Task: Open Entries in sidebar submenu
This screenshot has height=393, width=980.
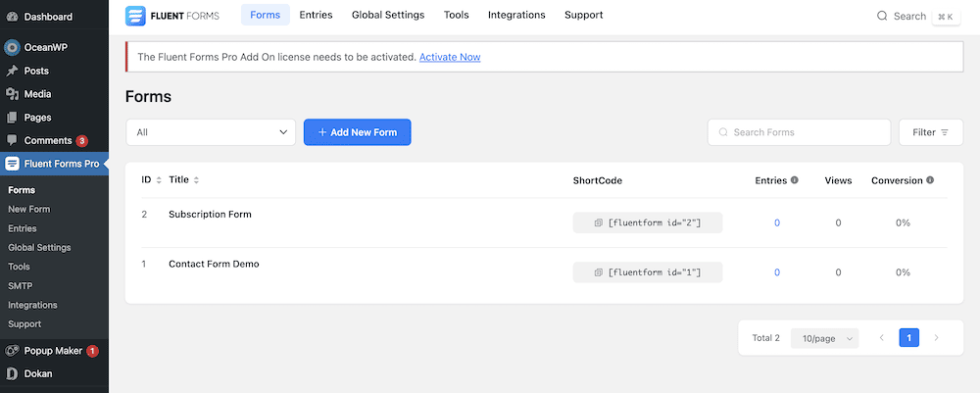Action: tap(23, 228)
